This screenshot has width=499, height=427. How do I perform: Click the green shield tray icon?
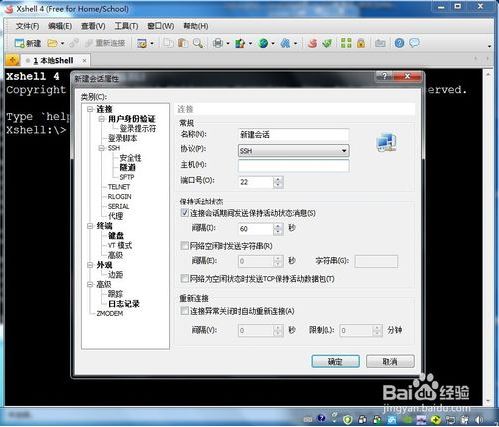pyautogui.click(x=347, y=420)
